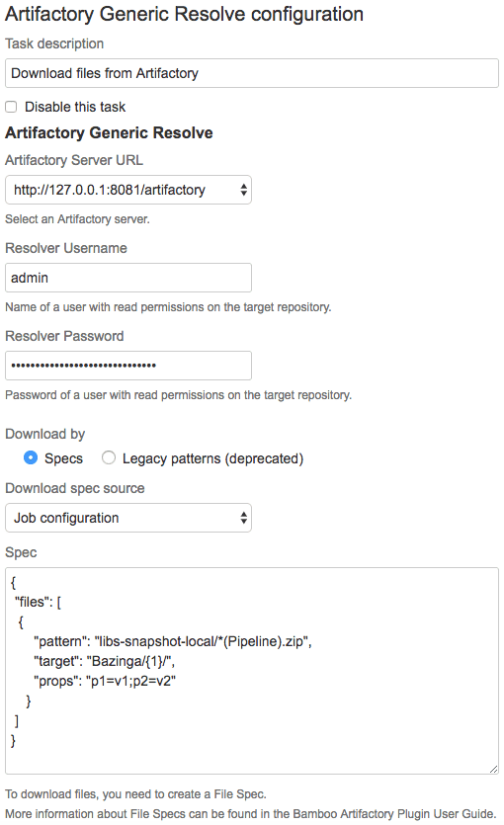
Task: Click the Disable this task label
Action: coord(75,107)
